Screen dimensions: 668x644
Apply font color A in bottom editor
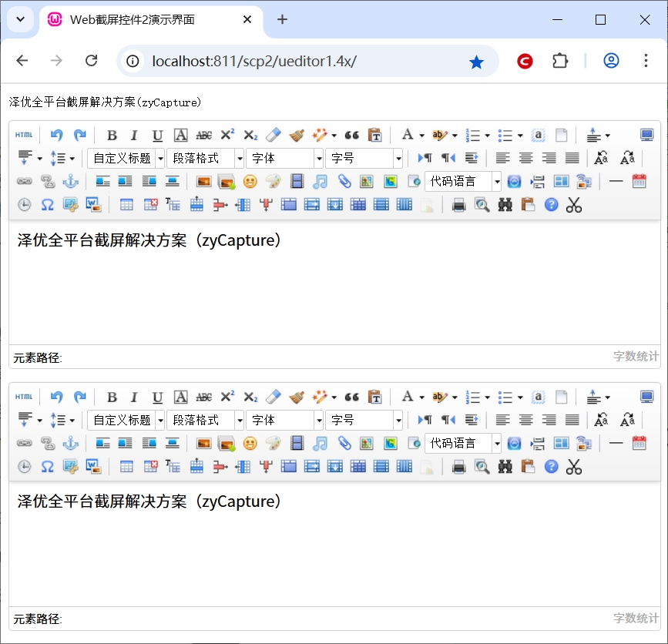coord(408,397)
